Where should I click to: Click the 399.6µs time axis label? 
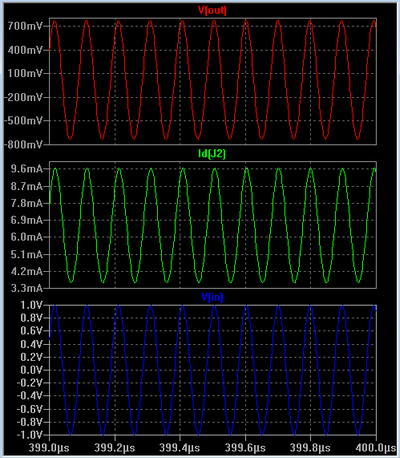(245, 448)
